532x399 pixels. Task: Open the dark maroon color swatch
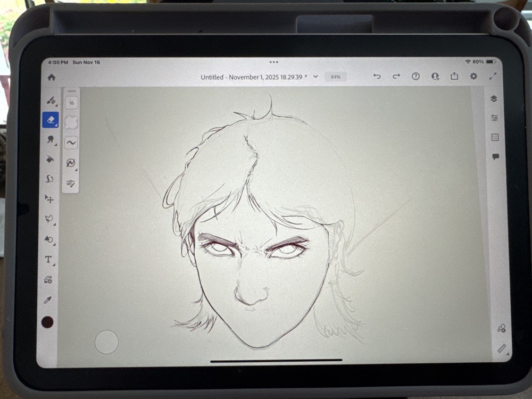48,322
